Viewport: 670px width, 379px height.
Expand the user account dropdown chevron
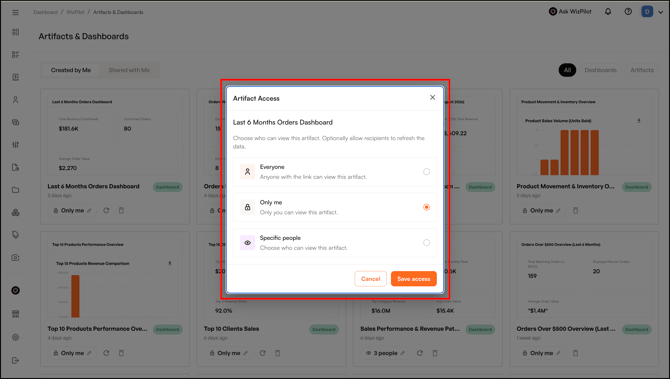coord(660,12)
